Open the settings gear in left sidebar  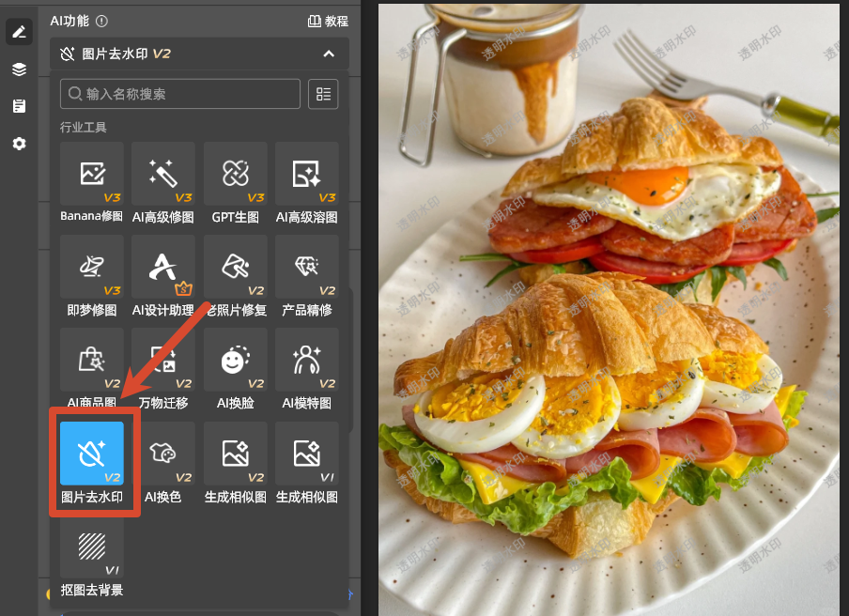(19, 144)
